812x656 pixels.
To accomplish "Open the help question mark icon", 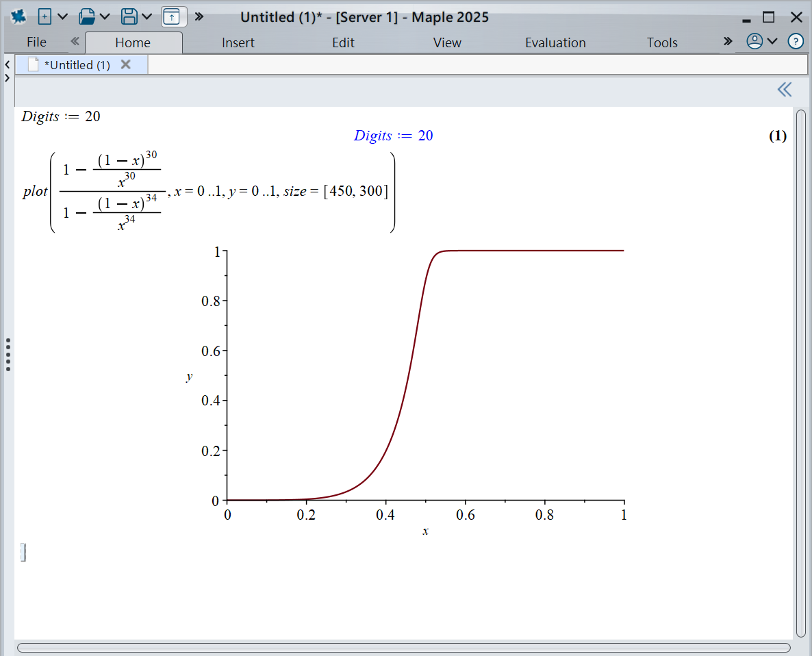I will pyautogui.click(x=796, y=41).
